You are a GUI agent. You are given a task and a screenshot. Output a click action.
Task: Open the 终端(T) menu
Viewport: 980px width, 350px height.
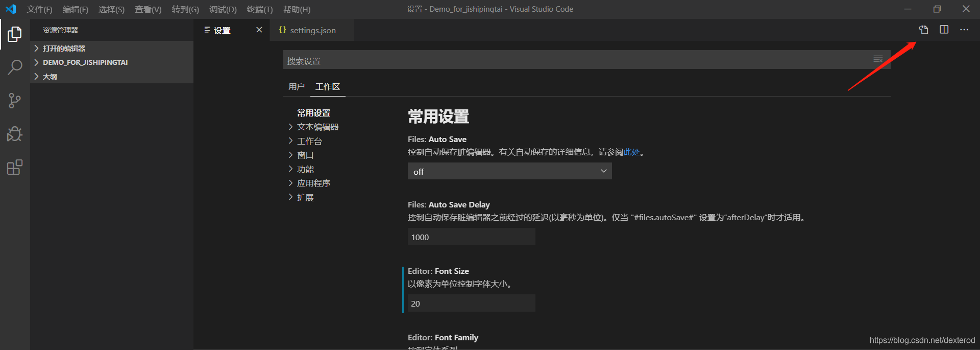(x=260, y=9)
